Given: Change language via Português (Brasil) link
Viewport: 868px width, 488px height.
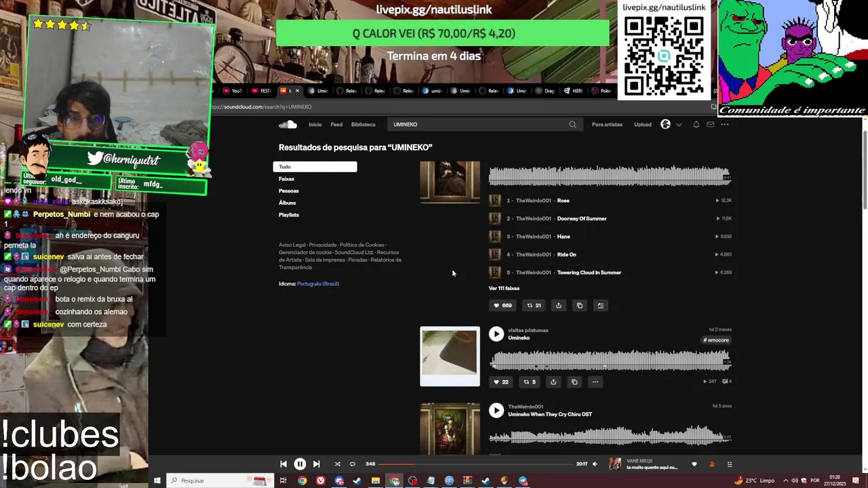Looking at the screenshot, I should [x=318, y=284].
